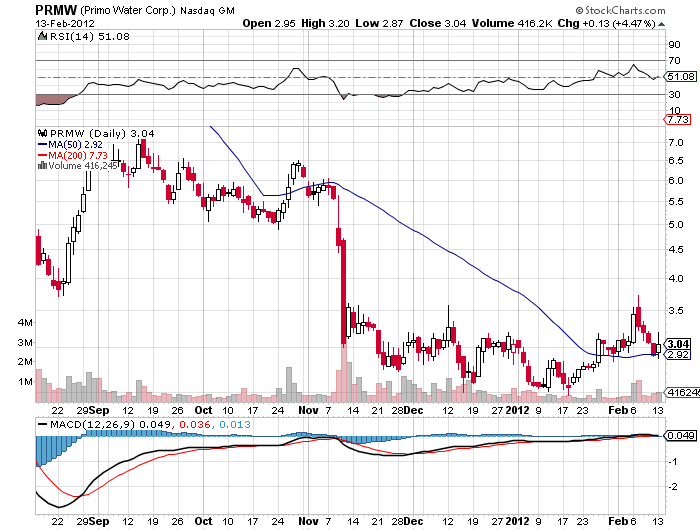Image resolution: width=700 pixels, height=530 pixels.
Task: Click the volume bars icon in legend
Action: (42, 166)
